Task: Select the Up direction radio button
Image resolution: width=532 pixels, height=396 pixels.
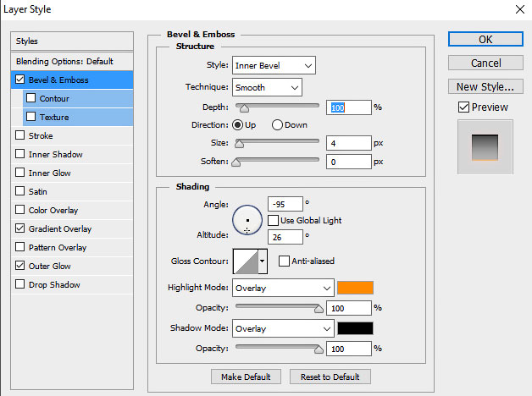Action: pyautogui.click(x=238, y=125)
